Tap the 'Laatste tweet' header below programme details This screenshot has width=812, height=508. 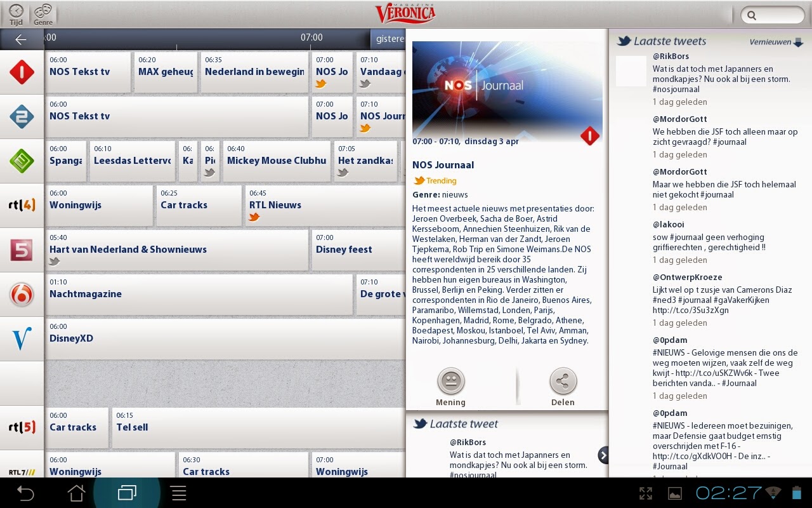click(455, 424)
